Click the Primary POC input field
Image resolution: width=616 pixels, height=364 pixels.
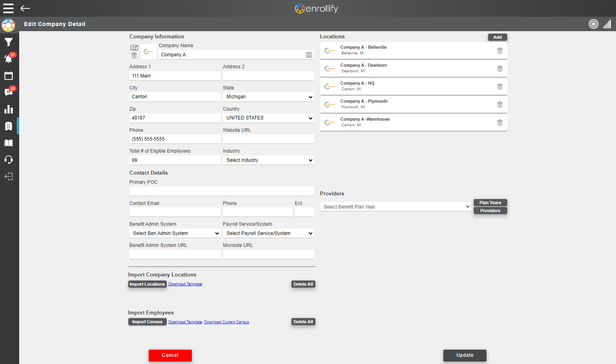(222, 191)
